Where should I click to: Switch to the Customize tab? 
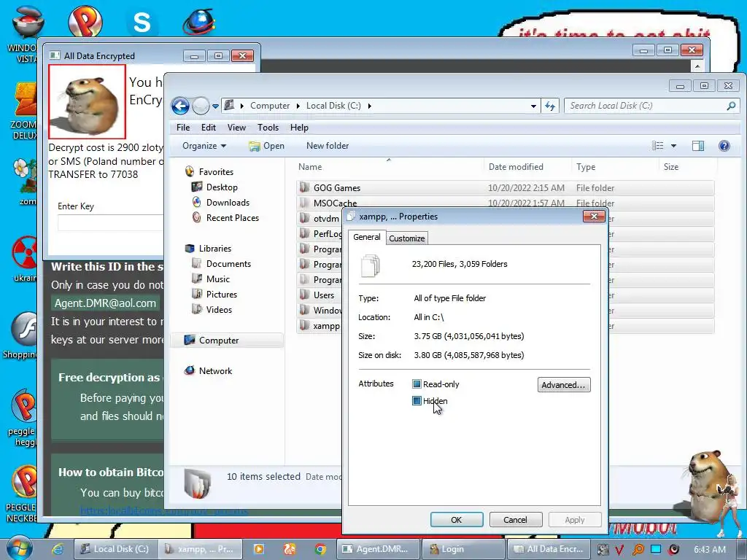406,238
